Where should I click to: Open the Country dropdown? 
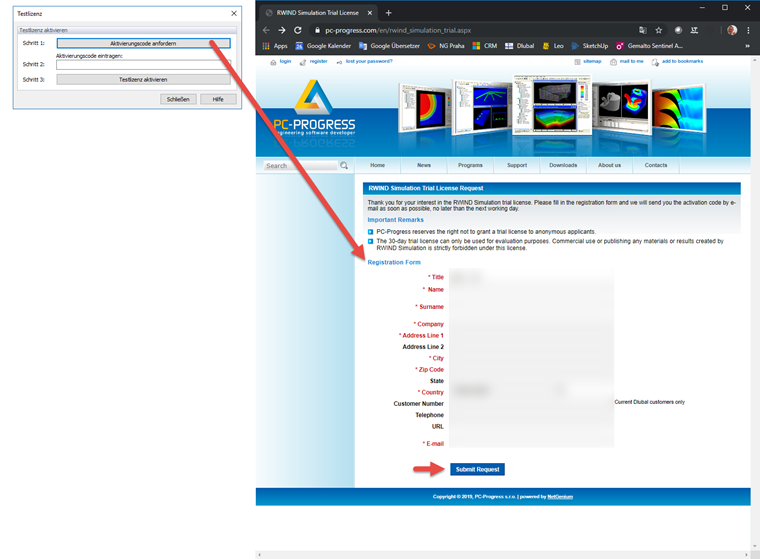pyautogui.click(x=509, y=390)
